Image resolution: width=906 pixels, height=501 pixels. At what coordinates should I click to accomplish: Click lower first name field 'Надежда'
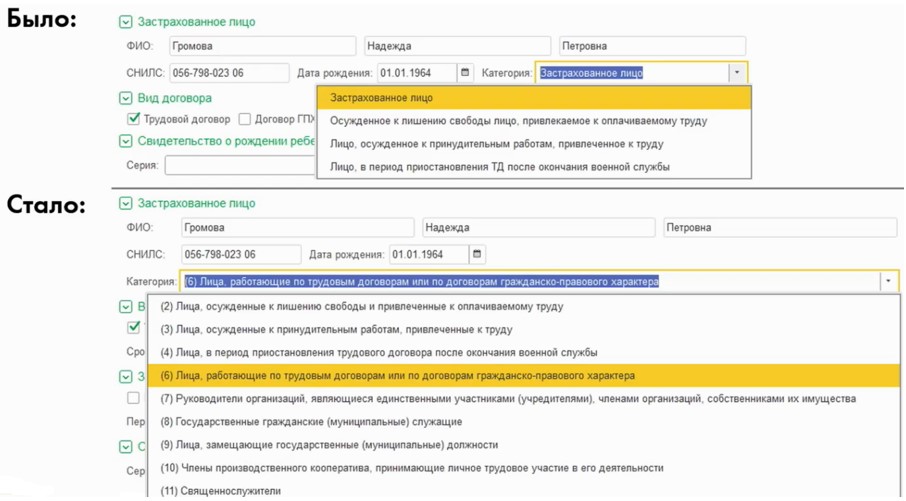[539, 227]
